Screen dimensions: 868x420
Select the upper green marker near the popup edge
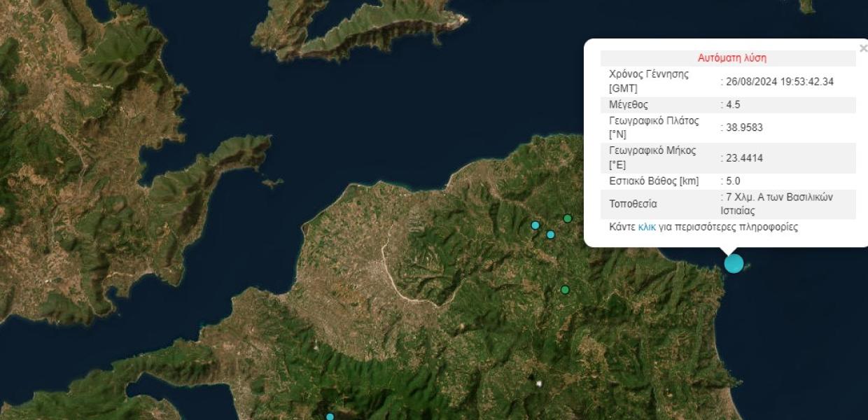click(568, 218)
